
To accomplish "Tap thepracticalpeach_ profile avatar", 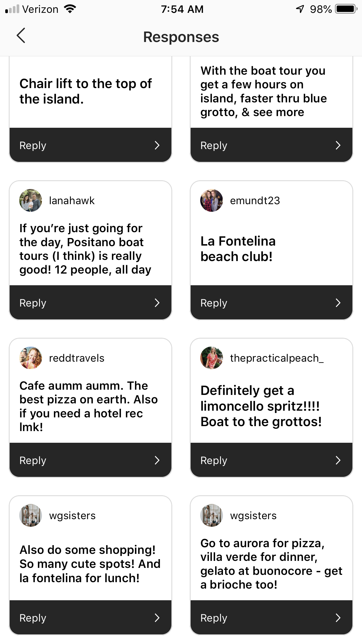I will pos(212,358).
